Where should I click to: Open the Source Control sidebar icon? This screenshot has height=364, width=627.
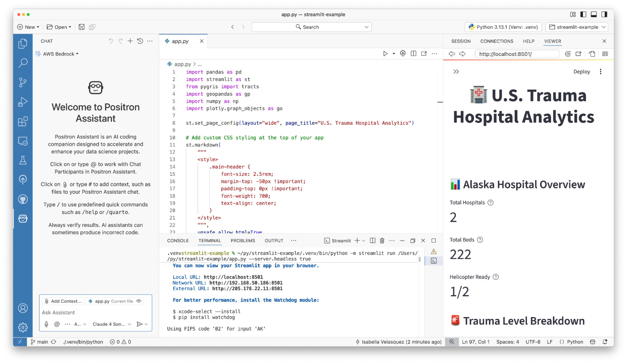click(x=23, y=82)
